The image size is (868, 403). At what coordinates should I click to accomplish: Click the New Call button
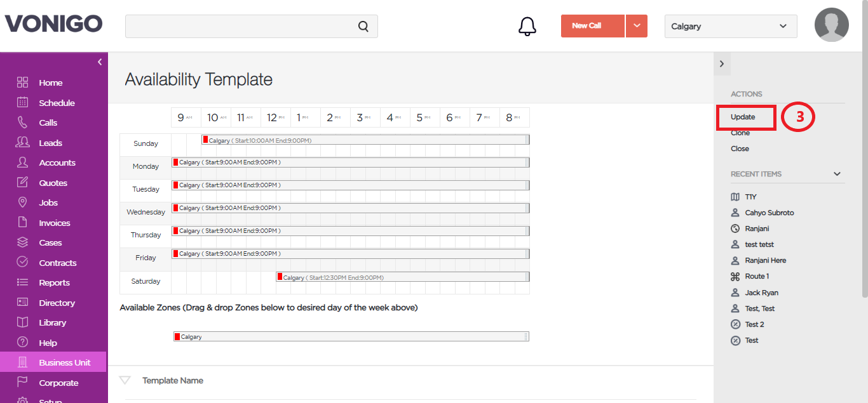(x=592, y=26)
